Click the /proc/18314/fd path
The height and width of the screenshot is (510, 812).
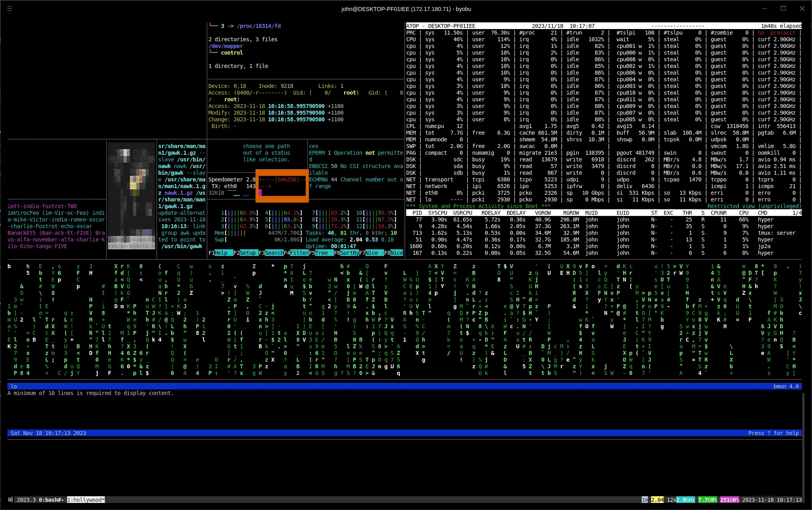point(259,26)
